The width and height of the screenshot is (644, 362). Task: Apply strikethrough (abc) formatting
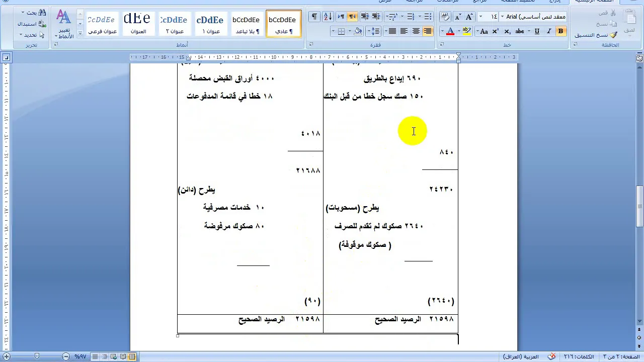pos(520,31)
